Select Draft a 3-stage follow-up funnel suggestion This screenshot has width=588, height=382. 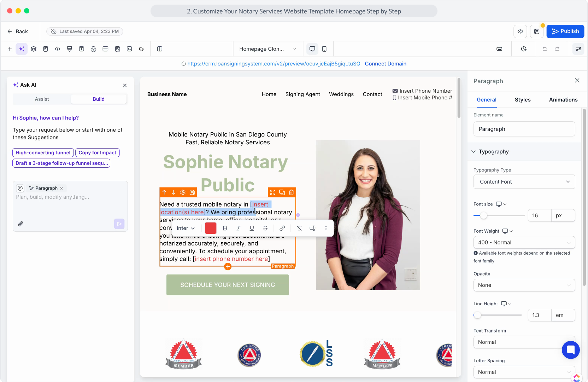click(61, 163)
